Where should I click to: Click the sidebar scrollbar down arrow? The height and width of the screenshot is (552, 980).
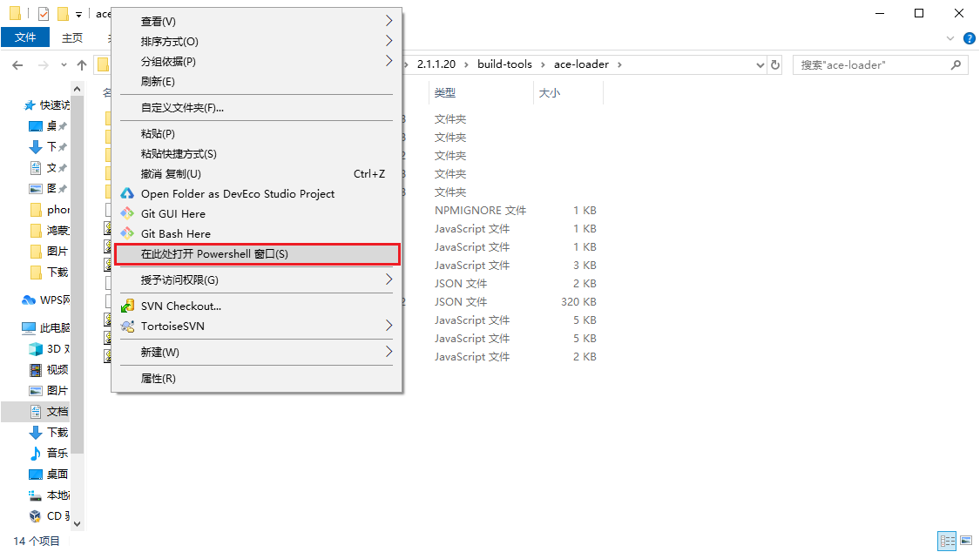[77, 523]
